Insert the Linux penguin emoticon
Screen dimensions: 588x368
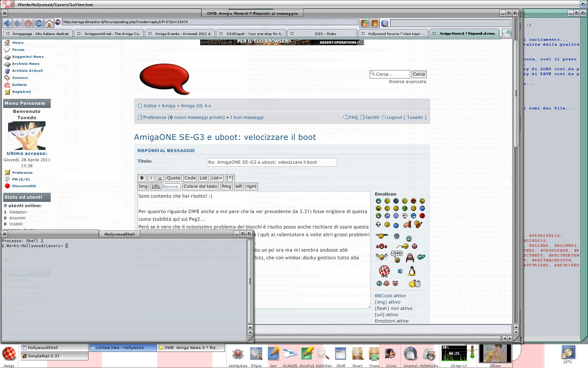(x=412, y=271)
